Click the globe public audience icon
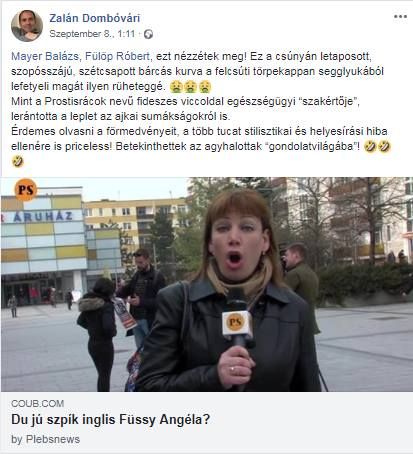413x454 pixels. 148,34
